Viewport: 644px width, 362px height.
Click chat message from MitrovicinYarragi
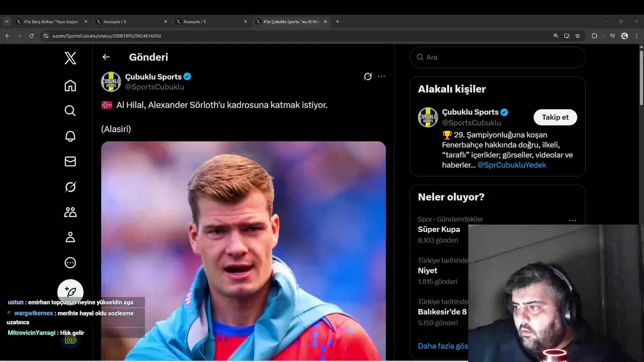[x=46, y=333]
